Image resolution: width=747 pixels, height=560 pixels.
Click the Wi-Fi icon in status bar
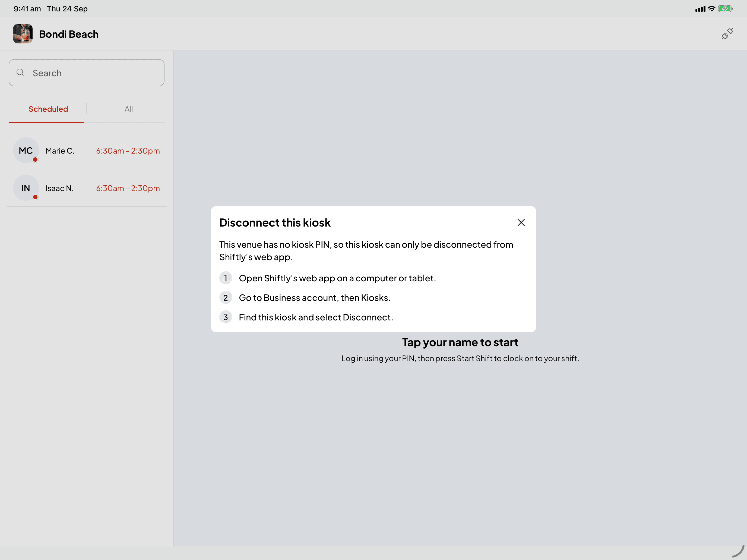(x=711, y=9)
